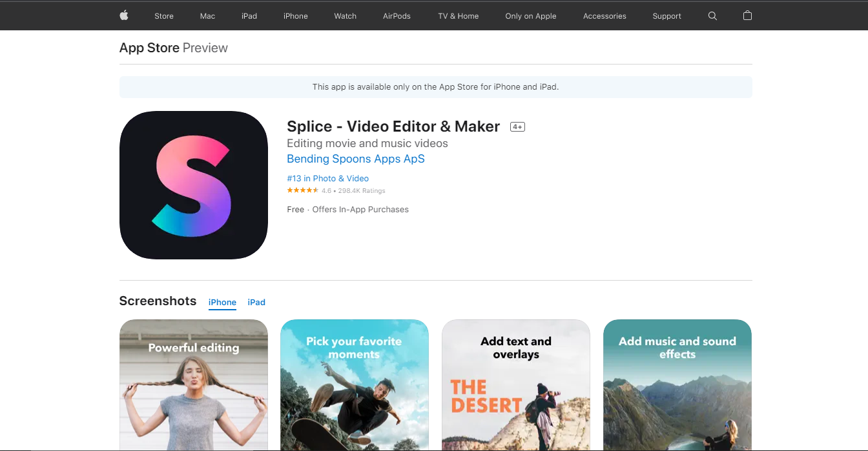Click Free · Offers In-App Purchases text
Image resolution: width=868 pixels, height=451 pixels.
(348, 210)
